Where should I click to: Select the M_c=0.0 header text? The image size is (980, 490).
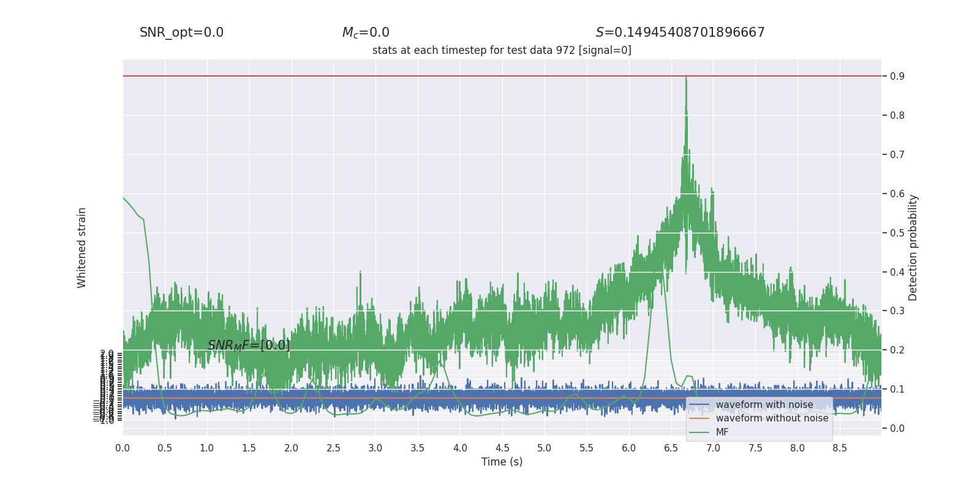(366, 32)
